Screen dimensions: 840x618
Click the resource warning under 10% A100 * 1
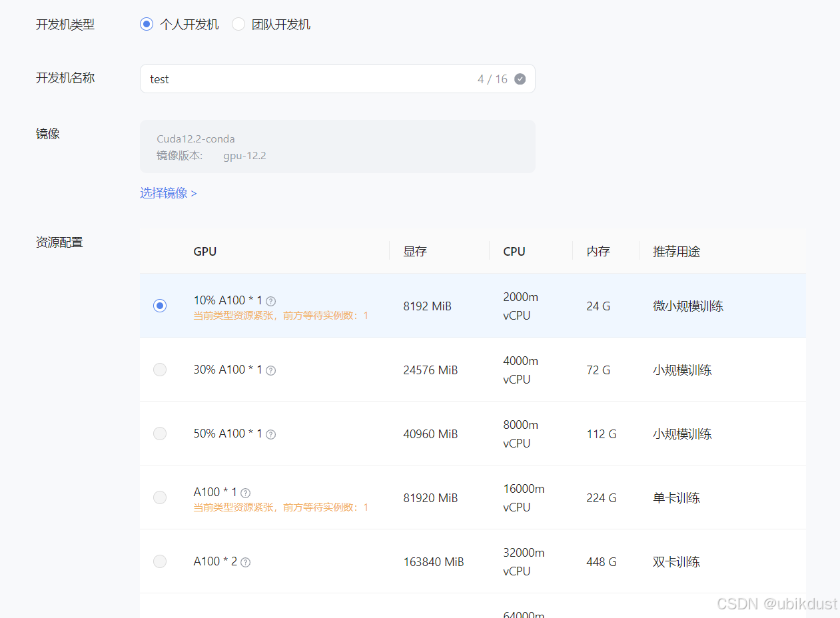280,316
